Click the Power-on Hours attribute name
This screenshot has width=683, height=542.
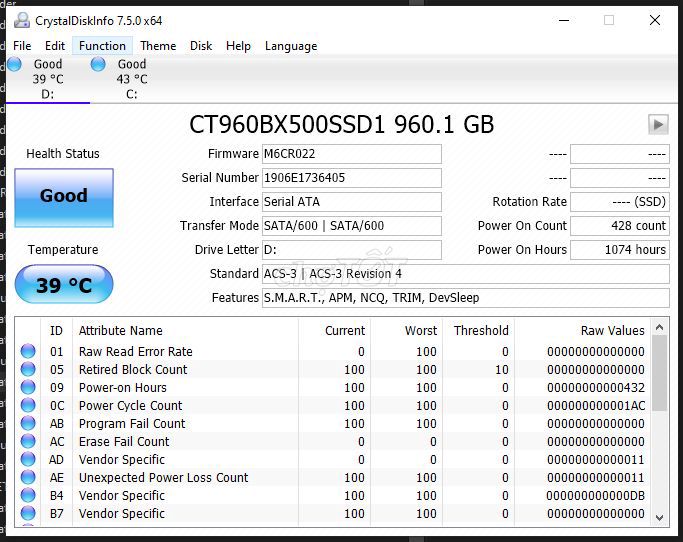click(123, 387)
